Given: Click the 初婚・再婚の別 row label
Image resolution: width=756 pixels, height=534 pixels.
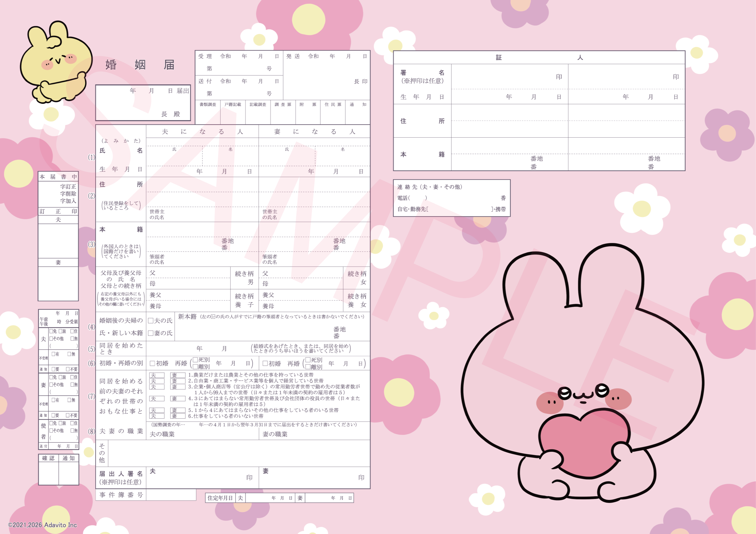Looking at the screenshot, I should pos(121,363).
